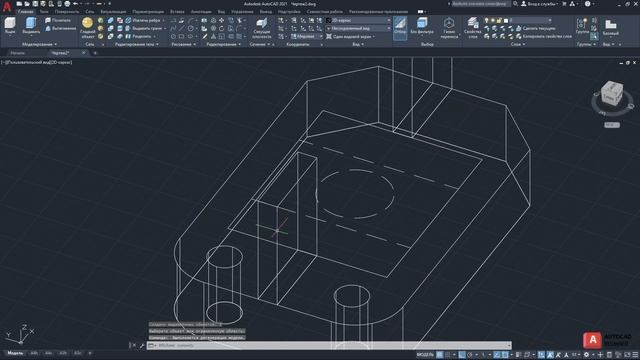Switch to the Модель layout tab
Viewport: 640px width, 360px height.
[16, 353]
